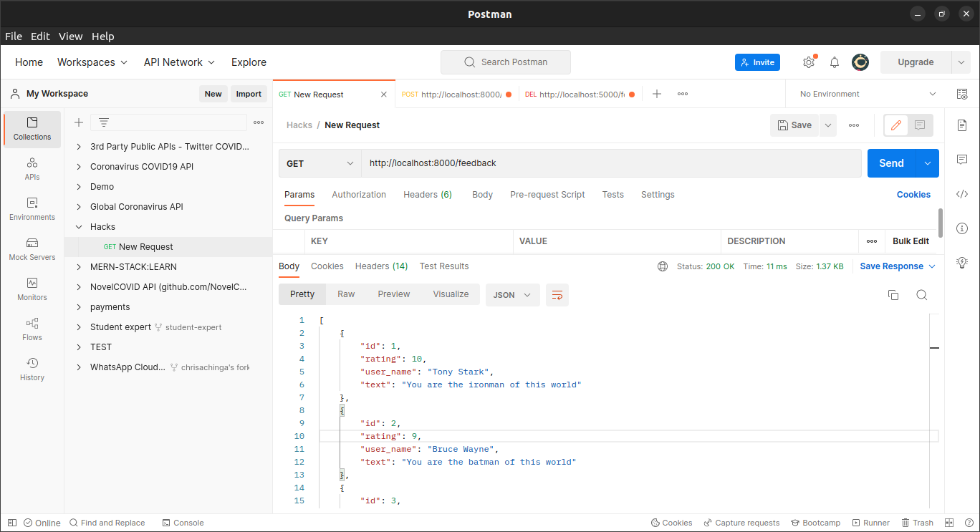Open the Related requests lightbulb icon
The height and width of the screenshot is (532, 980).
coord(962,262)
